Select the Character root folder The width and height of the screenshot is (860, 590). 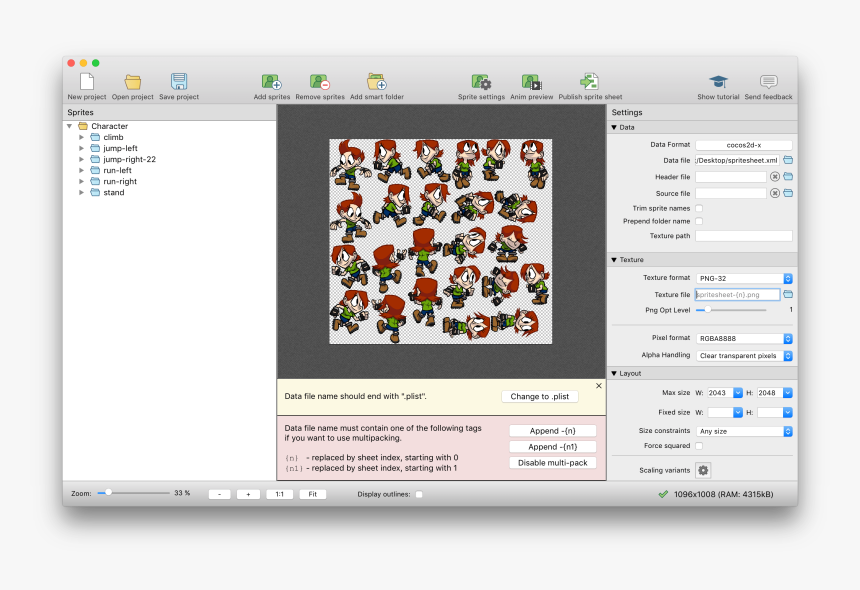tap(109, 126)
